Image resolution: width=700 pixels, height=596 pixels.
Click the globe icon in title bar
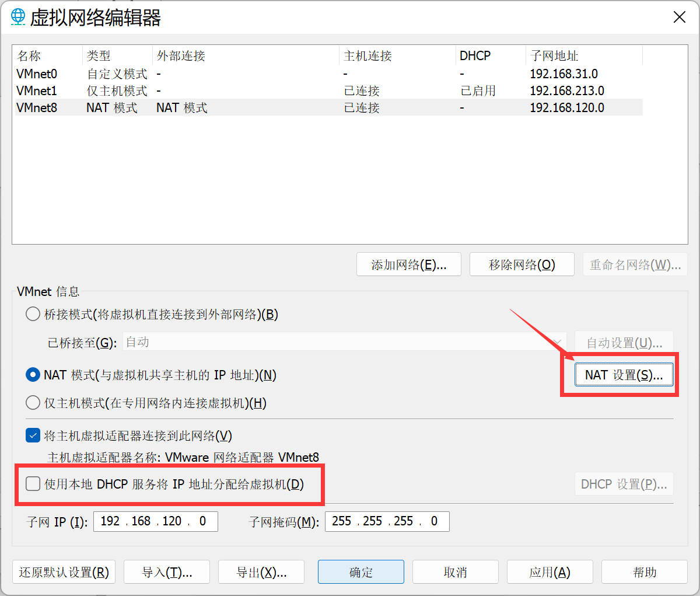[x=19, y=17]
